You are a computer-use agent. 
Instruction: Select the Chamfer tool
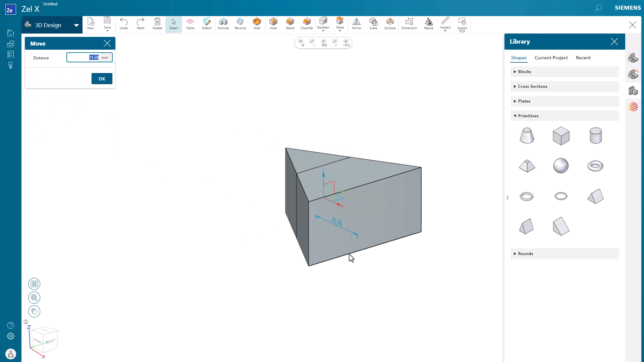point(307,24)
